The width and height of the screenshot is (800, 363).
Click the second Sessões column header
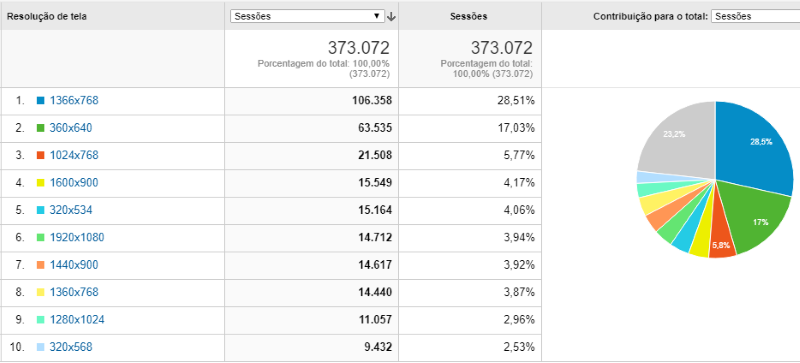click(468, 16)
